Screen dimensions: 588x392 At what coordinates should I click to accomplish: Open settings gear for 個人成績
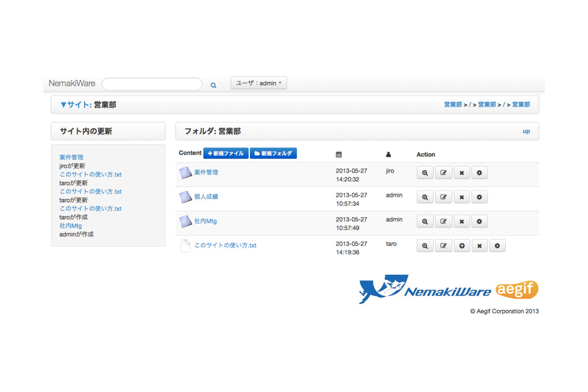(x=480, y=197)
